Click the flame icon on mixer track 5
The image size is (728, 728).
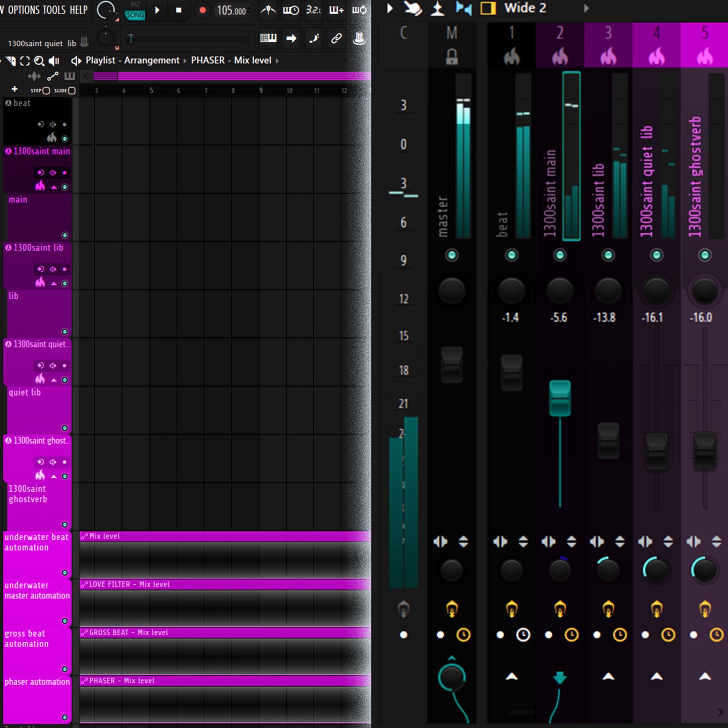click(x=705, y=56)
